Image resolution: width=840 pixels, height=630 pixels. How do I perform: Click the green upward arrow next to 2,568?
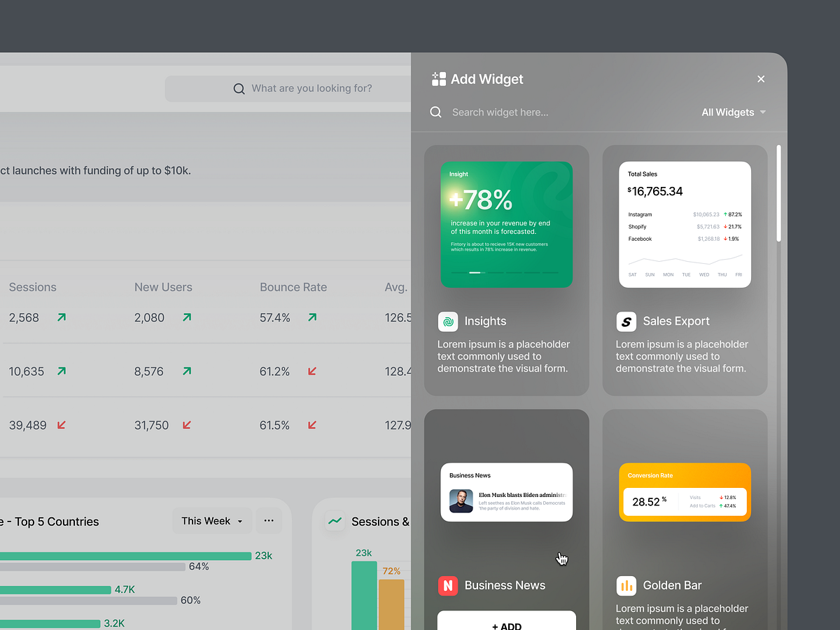pos(60,317)
